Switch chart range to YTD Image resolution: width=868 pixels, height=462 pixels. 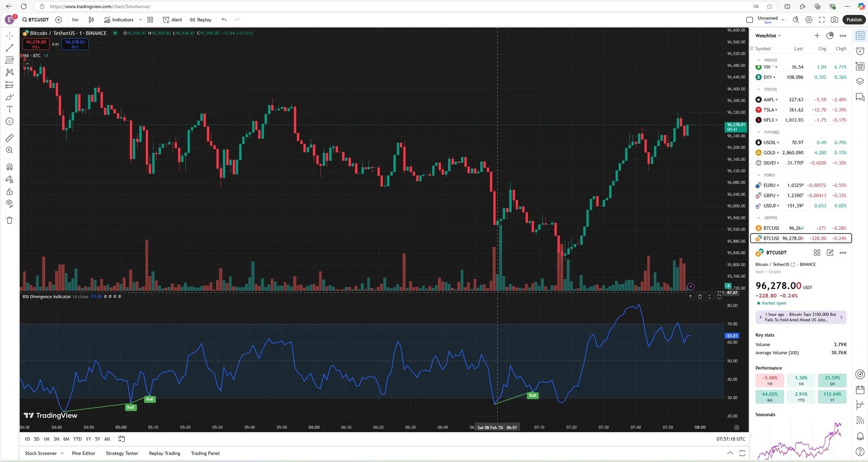77,439
